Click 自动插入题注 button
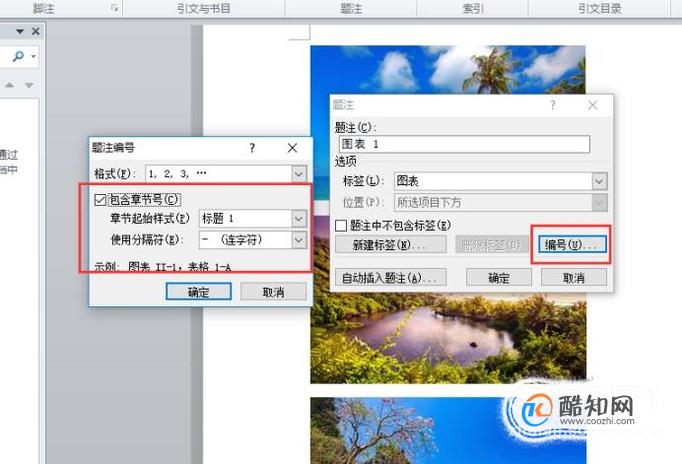Viewport: 682px width, 464px height. coord(391,277)
